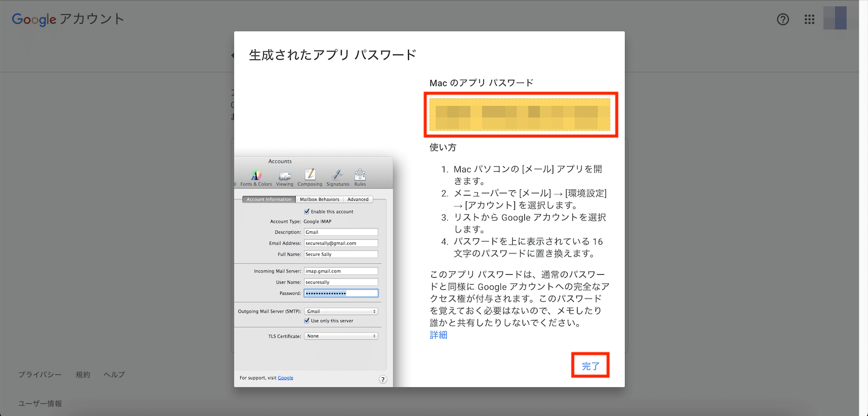Image resolution: width=868 pixels, height=416 pixels.
Task: Click the Rules icon
Action: coord(360,175)
